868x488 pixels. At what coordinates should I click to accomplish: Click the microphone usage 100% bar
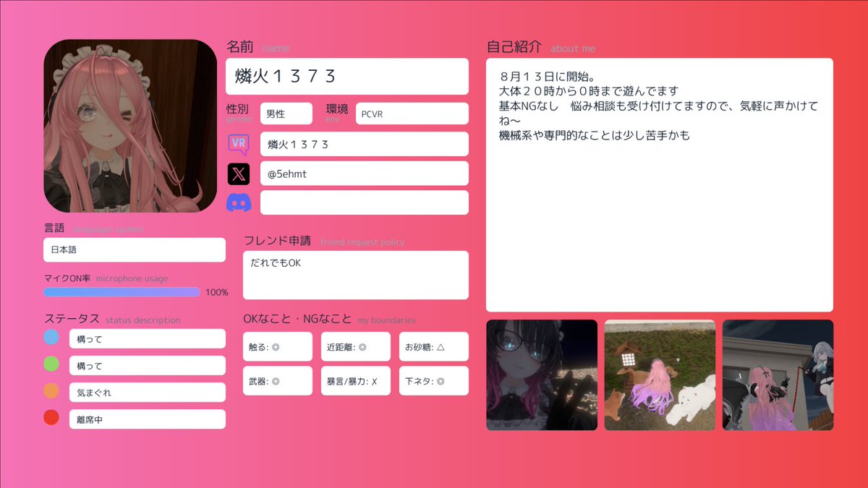coord(122,292)
